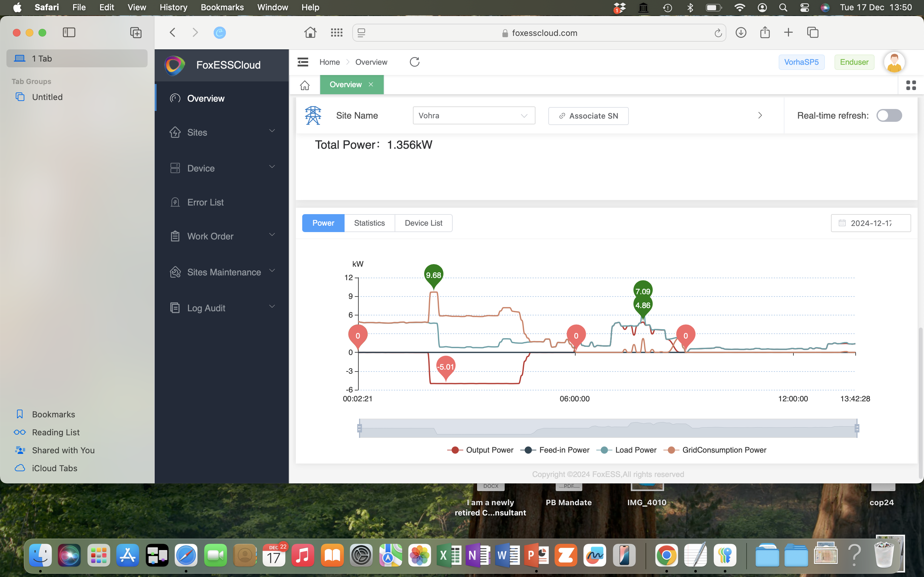Open the grid layout icon at top right

click(911, 85)
